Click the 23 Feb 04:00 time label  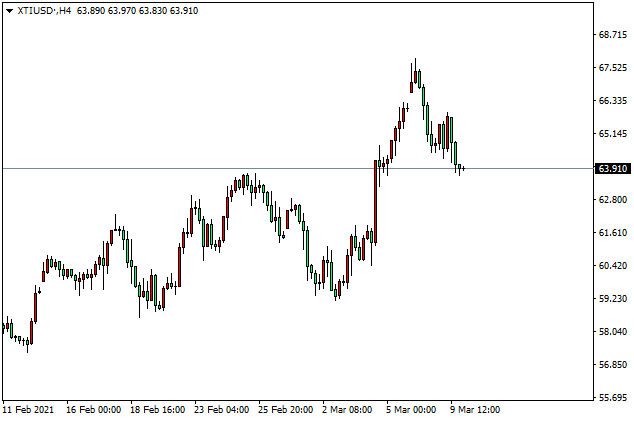tap(222, 410)
